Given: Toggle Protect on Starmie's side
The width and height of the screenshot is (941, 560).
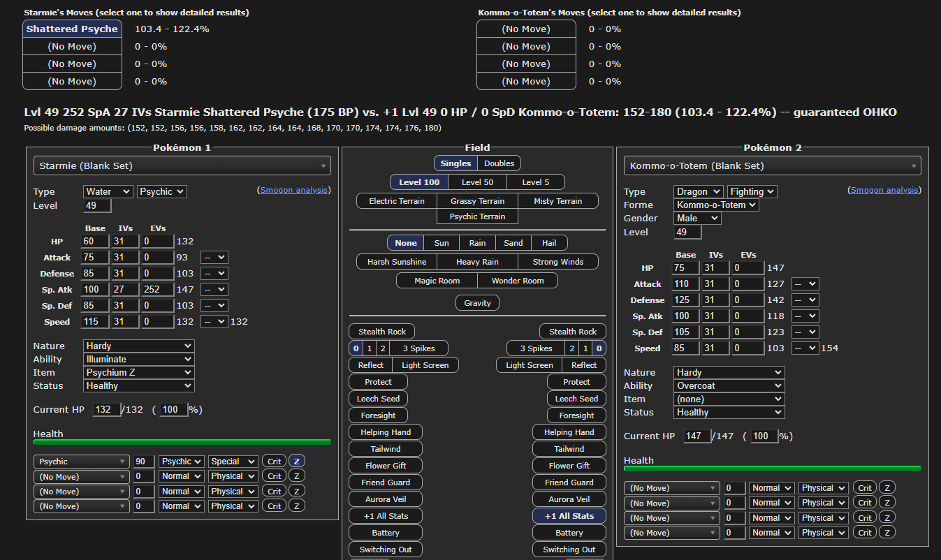Looking at the screenshot, I should [378, 382].
